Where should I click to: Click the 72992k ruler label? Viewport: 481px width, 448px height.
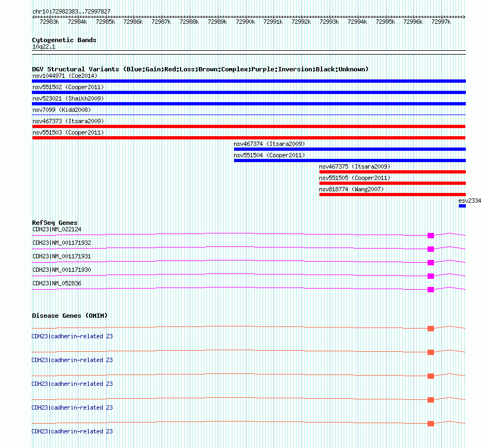click(x=301, y=22)
